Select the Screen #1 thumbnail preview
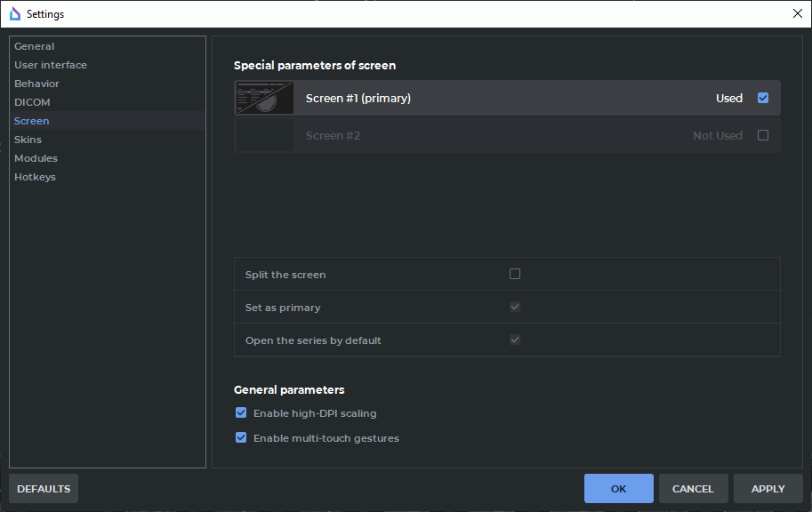The image size is (812, 512). 264,99
